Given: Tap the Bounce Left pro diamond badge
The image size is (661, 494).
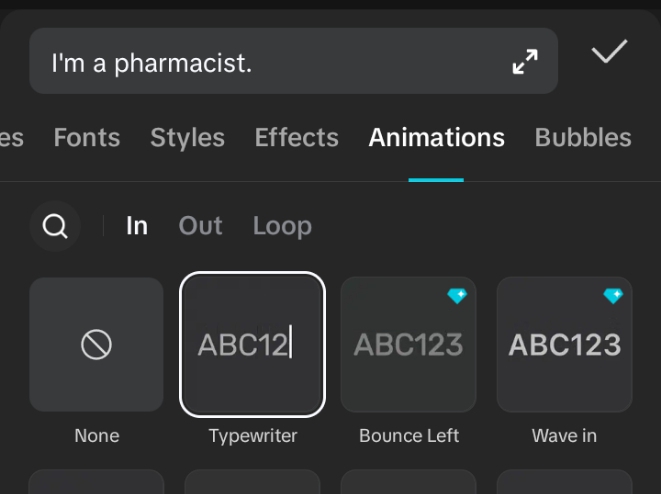Looking at the screenshot, I should [457, 295].
